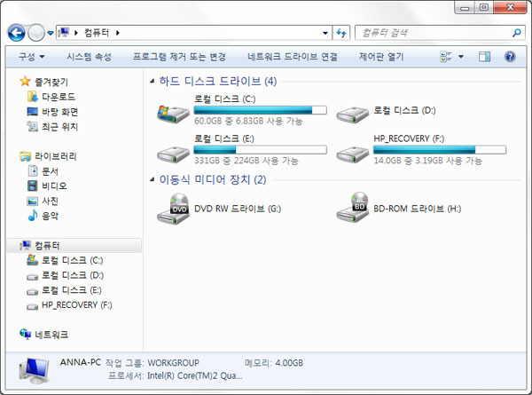The height and width of the screenshot is (395, 532).
Task: Open 바탕 화면 in favorites
Action: coord(59,112)
